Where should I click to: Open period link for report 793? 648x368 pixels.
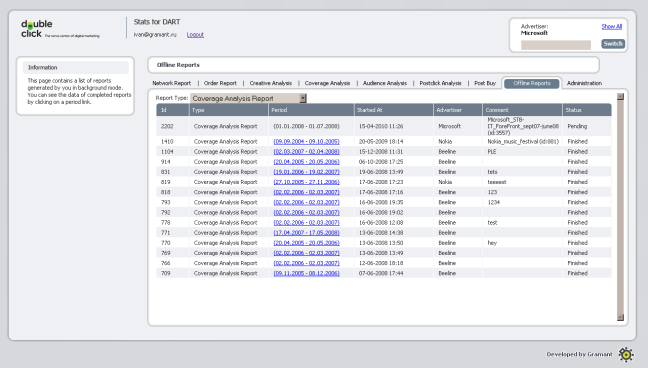pyautogui.click(x=306, y=202)
